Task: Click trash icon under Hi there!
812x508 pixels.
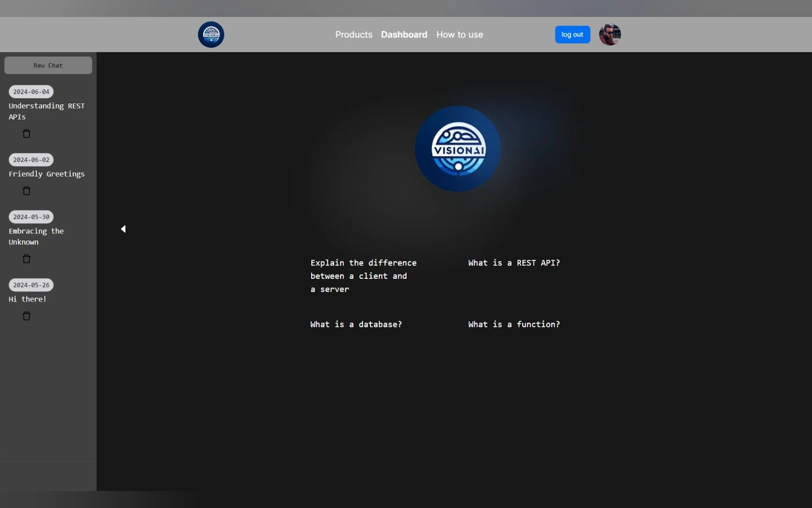Action: coord(27,316)
